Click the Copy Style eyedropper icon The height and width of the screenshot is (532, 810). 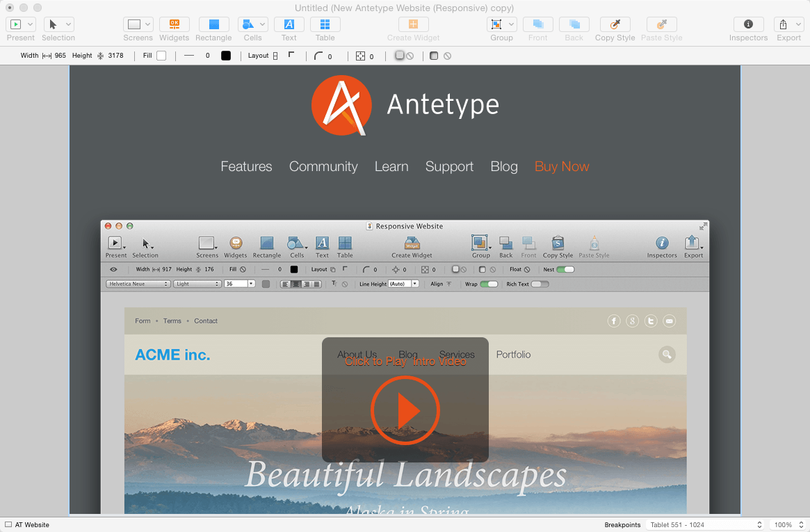[615, 24]
